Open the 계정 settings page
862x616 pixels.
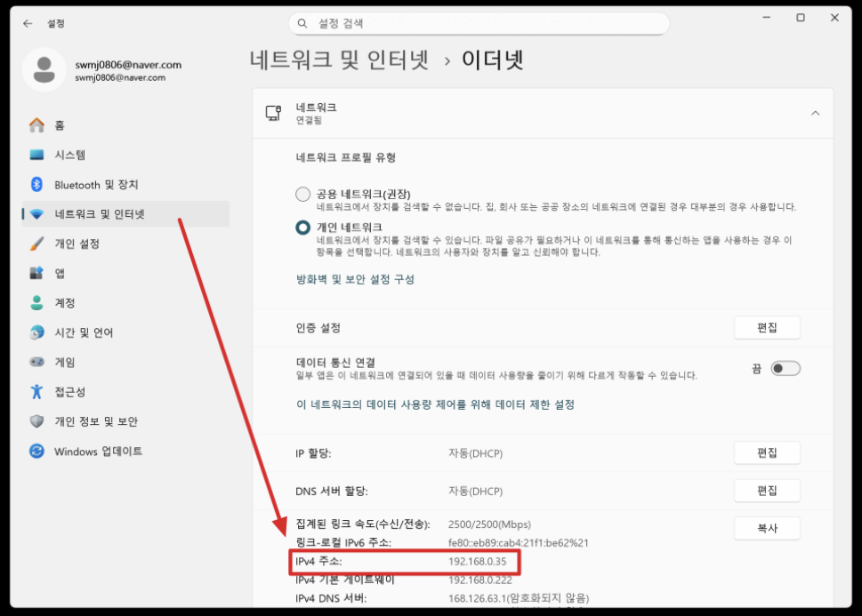pyautogui.click(x=65, y=303)
